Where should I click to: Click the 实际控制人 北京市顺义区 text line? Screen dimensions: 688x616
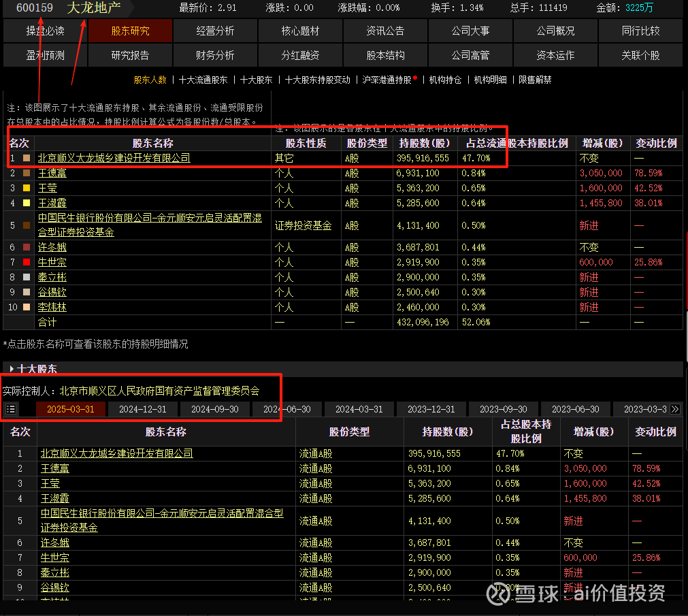131,391
